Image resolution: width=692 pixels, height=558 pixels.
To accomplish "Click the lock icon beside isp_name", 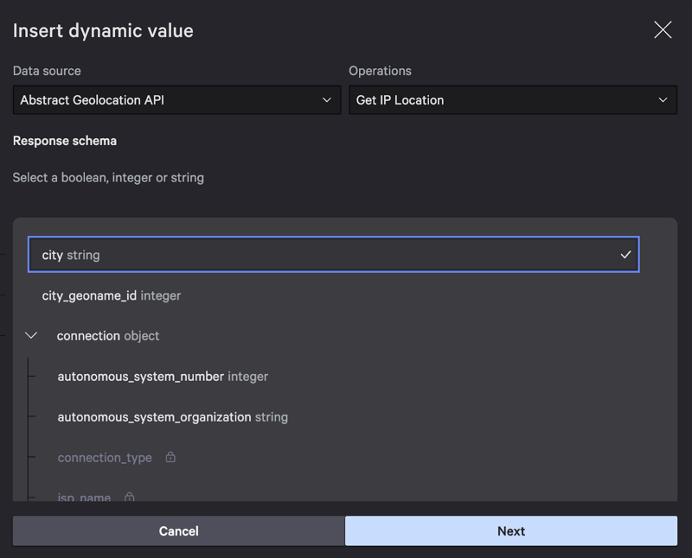I will click(x=129, y=496).
